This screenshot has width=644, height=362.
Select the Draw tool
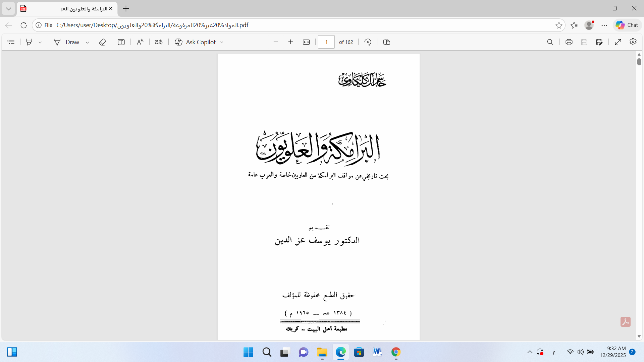pos(67,42)
